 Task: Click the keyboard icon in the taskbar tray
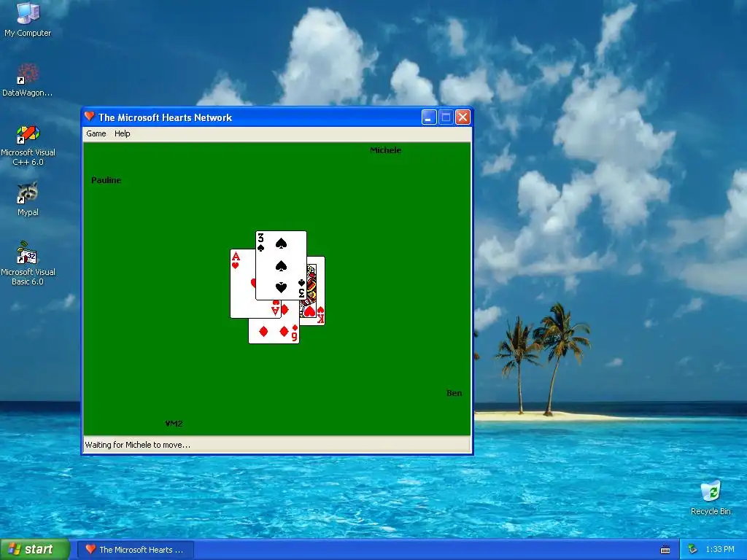coord(665,550)
